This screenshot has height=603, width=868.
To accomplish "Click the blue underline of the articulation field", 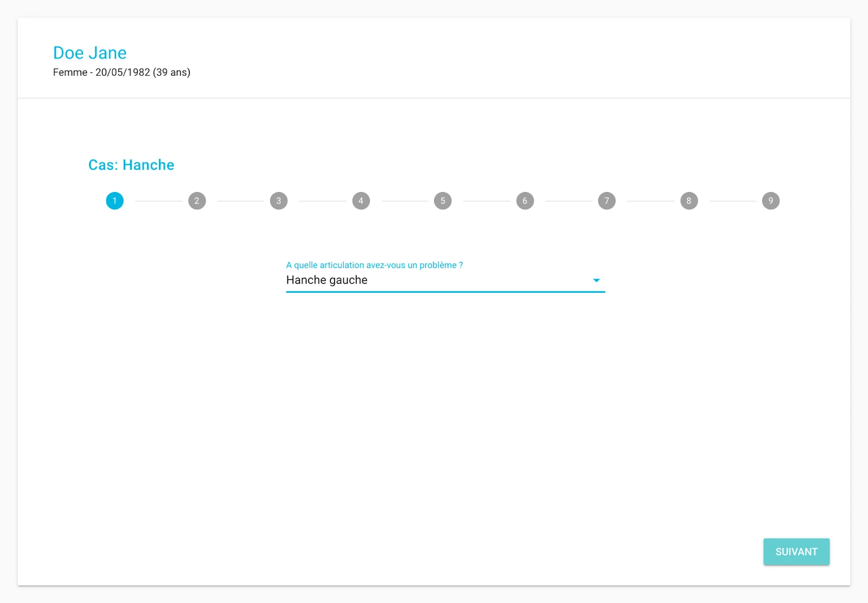I will [x=445, y=292].
